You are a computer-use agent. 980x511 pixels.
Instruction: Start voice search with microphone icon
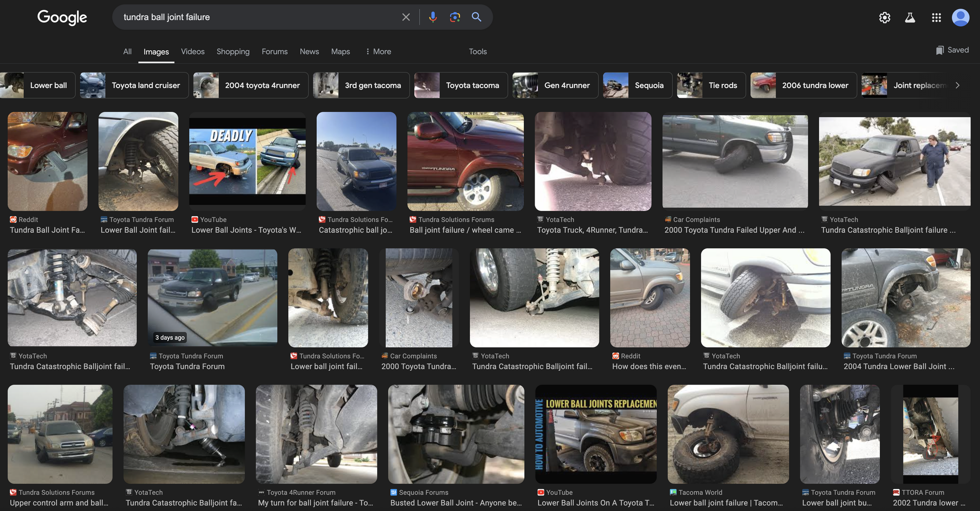pyautogui.click(x=433, y=17)
